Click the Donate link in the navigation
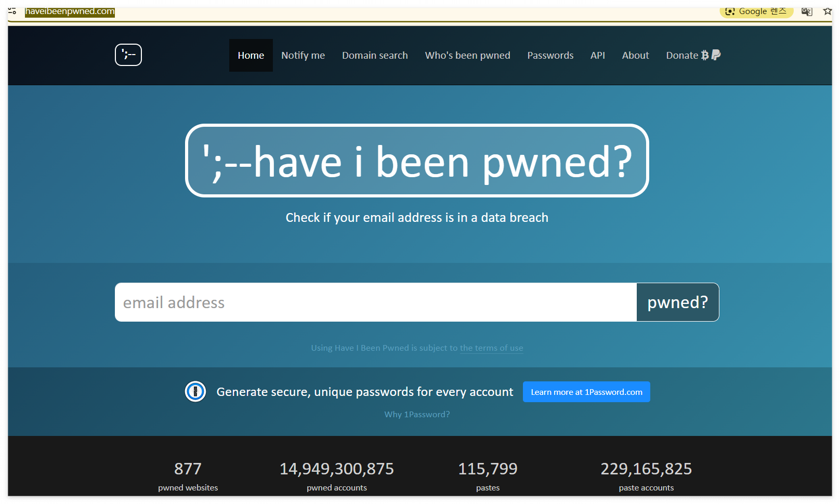Screen dimensions: 840x504 (x=682, y=55)
